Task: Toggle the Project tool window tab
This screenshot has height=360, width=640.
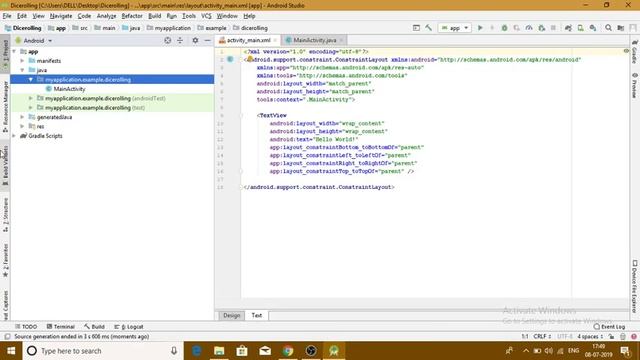Action: point(5,53)
